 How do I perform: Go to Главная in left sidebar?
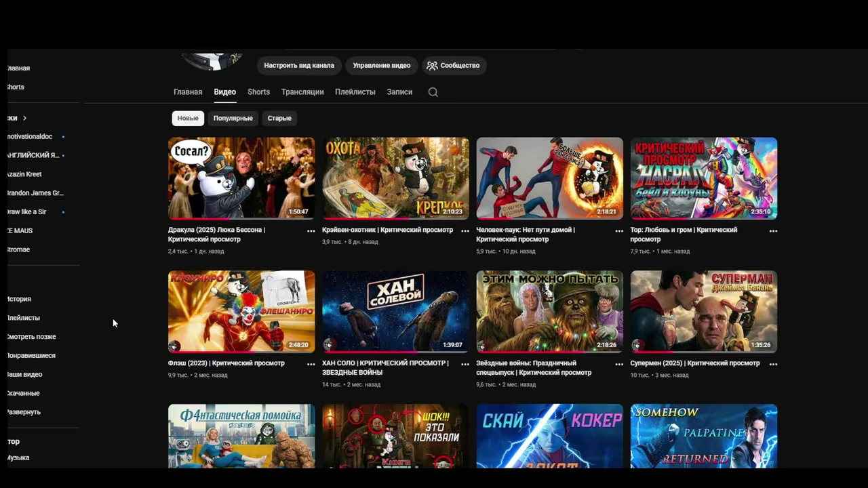point(19,68)
